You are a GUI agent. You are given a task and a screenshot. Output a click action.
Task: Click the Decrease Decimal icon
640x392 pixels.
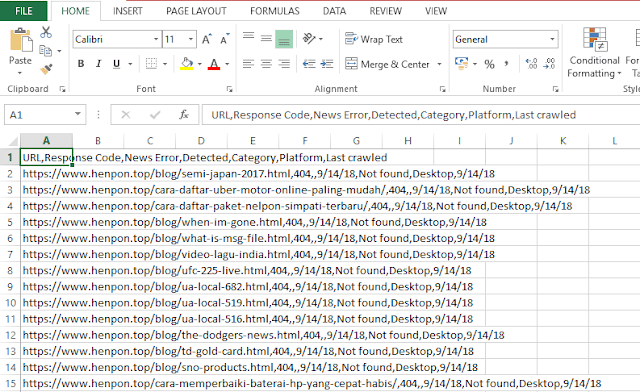tap(549, 64)
